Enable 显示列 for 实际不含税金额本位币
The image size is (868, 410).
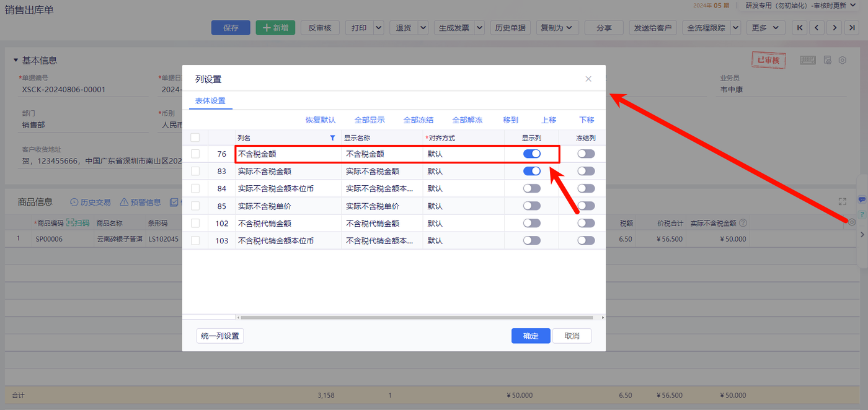(x=532, y=188)
